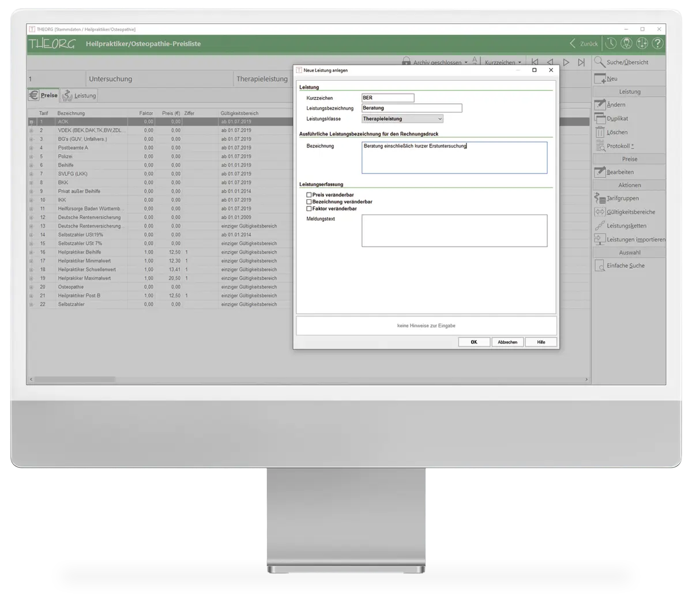Expand the tree row for tariff 2 VDEK
The width and height of the screenshot is (692, 616).
tap(31, 131)
